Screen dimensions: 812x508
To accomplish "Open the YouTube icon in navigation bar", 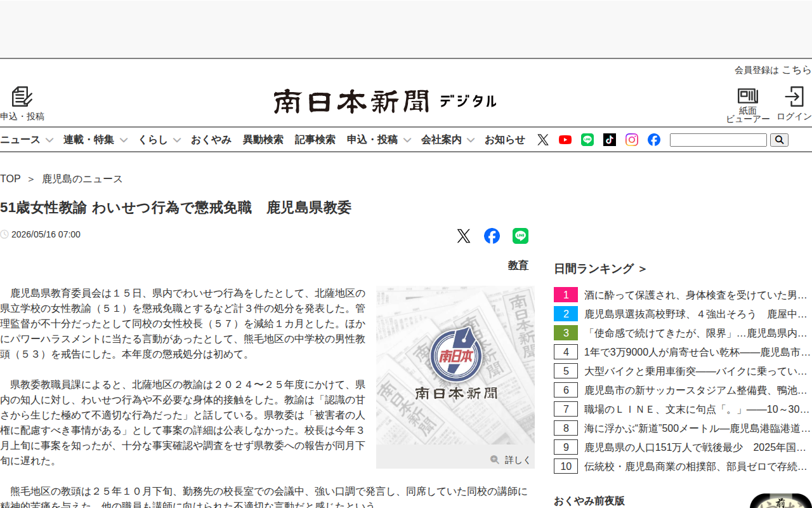I will pos(565,140).
